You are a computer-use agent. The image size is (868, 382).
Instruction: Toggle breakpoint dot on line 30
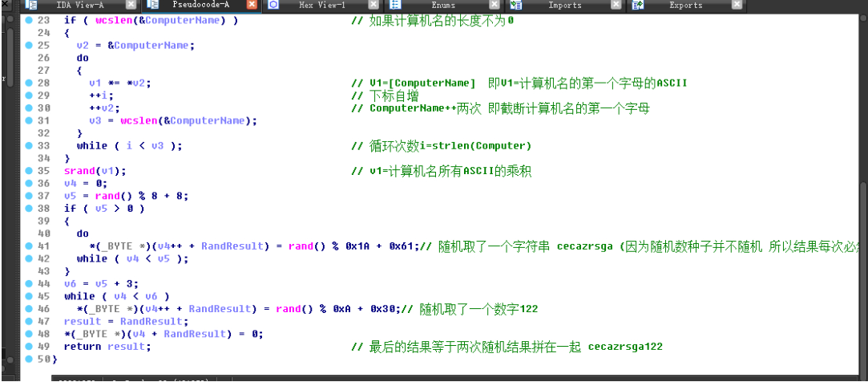[29, 108]
